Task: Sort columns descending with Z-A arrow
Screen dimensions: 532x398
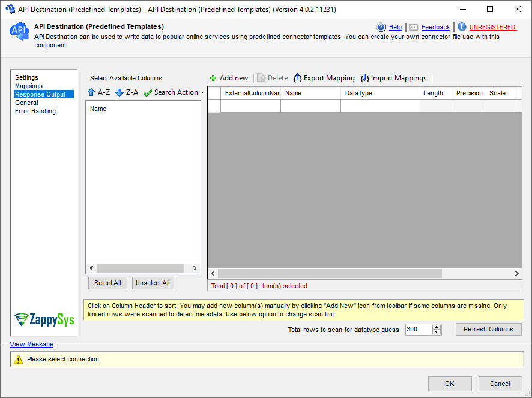Action: 119,92
